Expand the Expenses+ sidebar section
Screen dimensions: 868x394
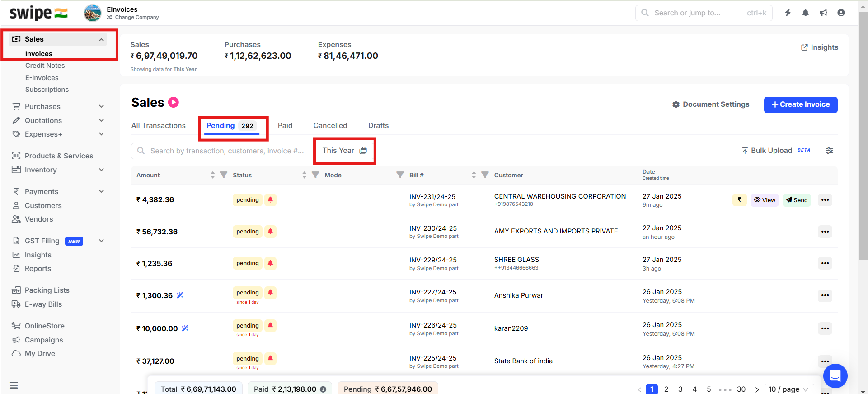pyautogui.click(x=101, y=134)
